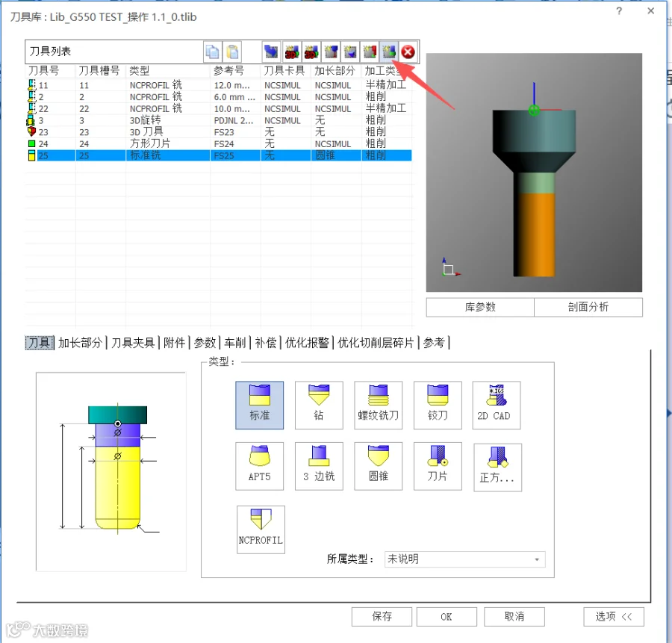Click the paste tool clipboard icon

[x=232, y=52]
